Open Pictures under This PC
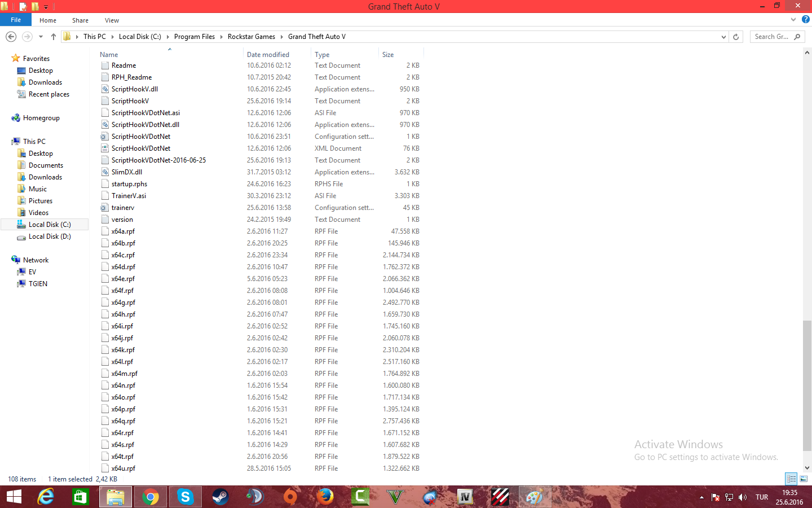 (x=41, y=201)
